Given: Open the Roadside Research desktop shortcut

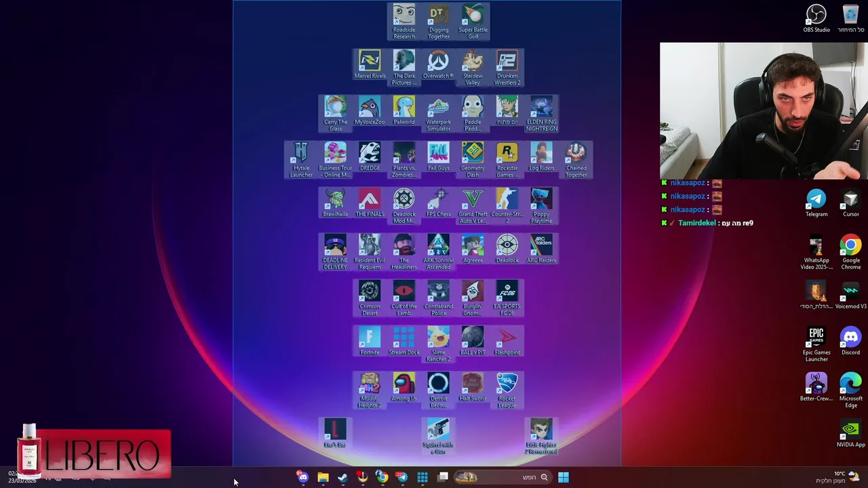Looking at the screenshot, I should [404, 22].
